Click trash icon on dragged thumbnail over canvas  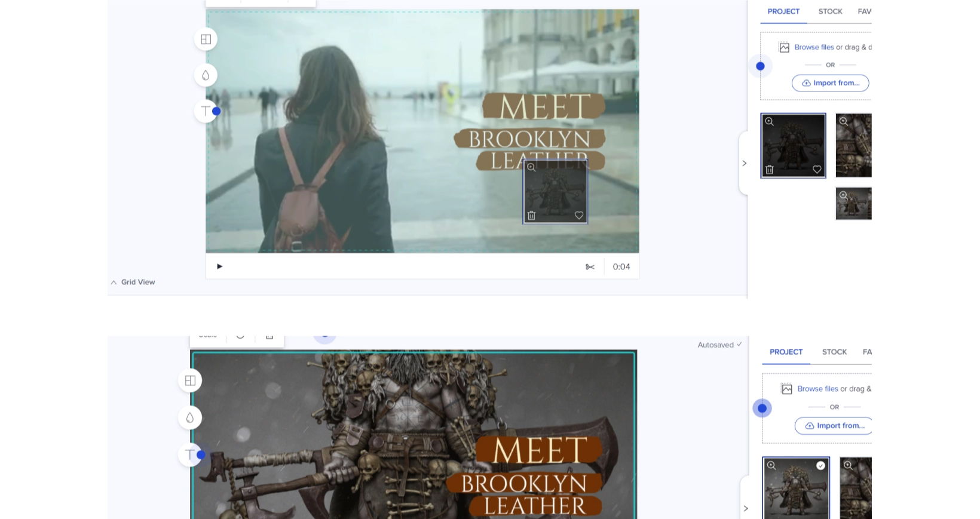pos(532,216)
